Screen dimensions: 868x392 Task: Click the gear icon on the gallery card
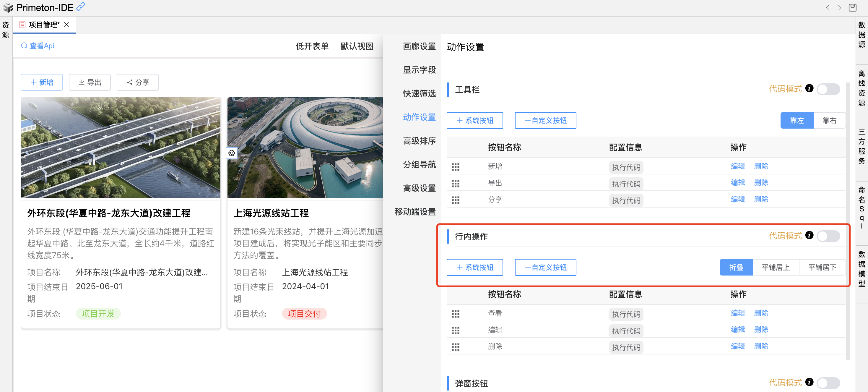point(232,153)
